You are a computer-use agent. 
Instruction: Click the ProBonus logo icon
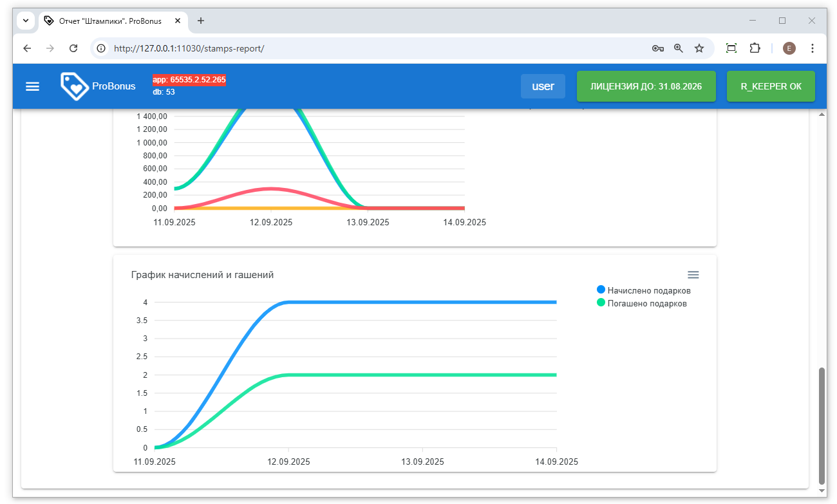74,86
